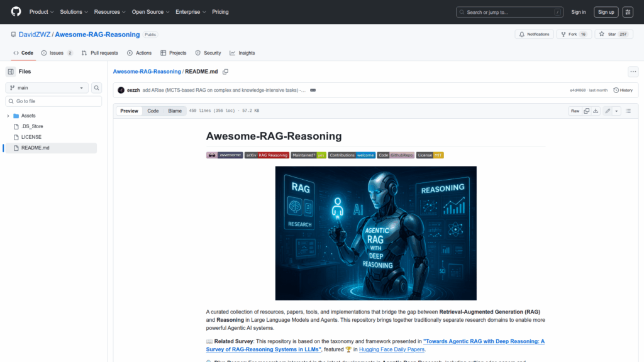Copy the README.md file path
This screenshot has height=362, width=644.
click(225, 72)
